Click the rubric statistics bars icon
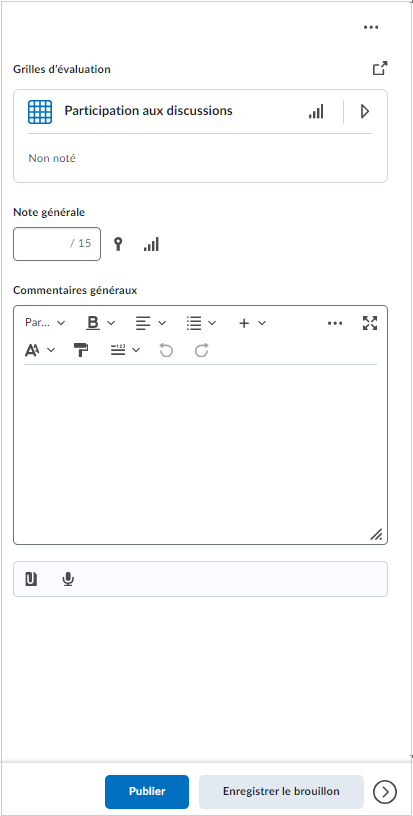Image resolution: width=413 pixels, height=816 pixels. tap(316, 111)
